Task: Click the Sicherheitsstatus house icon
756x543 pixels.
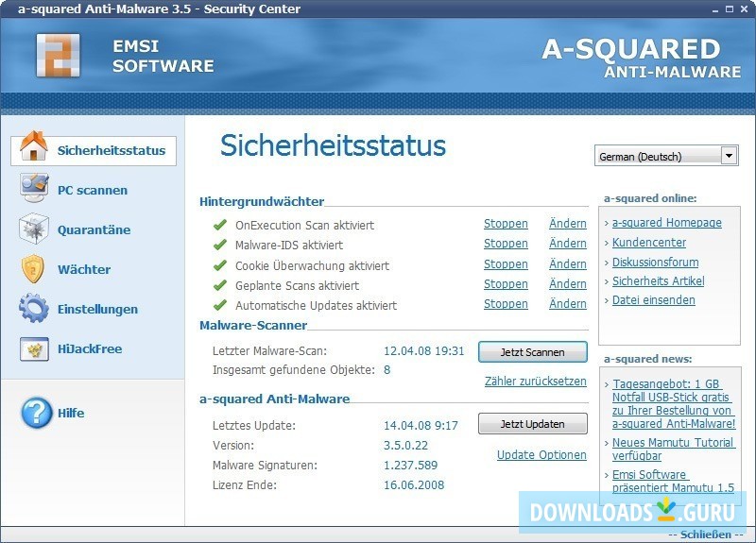Action: click(34, 146)
